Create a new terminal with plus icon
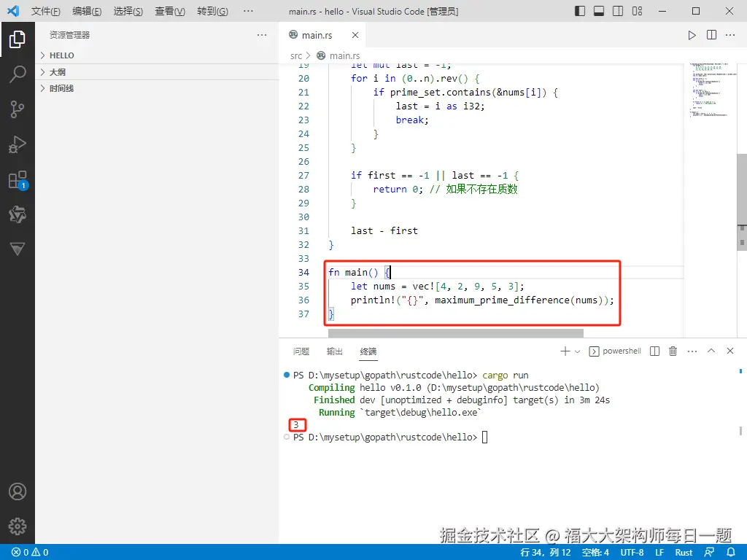Viewport: 747px width, 560px height. tap(565, 351)
